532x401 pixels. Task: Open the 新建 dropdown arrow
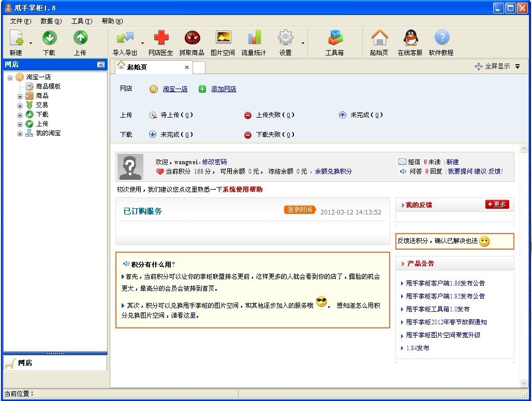31,44
